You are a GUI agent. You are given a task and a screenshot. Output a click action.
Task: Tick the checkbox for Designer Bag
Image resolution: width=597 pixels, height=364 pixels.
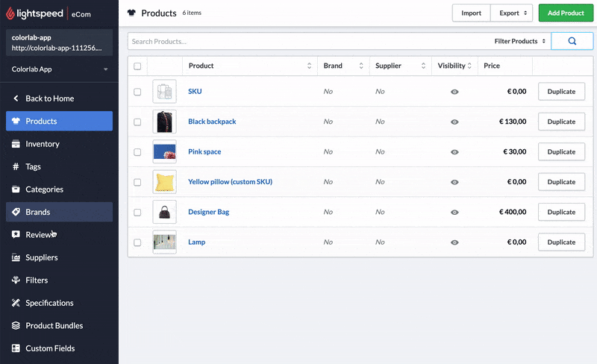pos(137,212)
